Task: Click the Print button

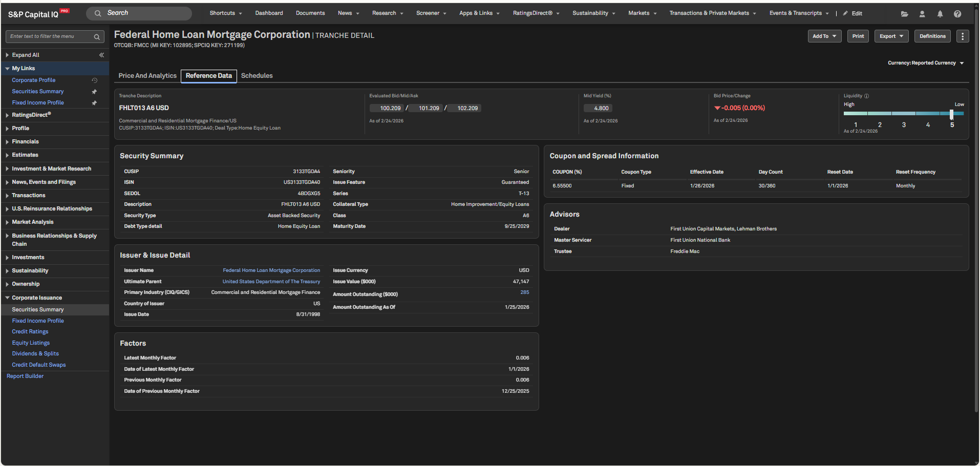Action: tap(858, 36)
